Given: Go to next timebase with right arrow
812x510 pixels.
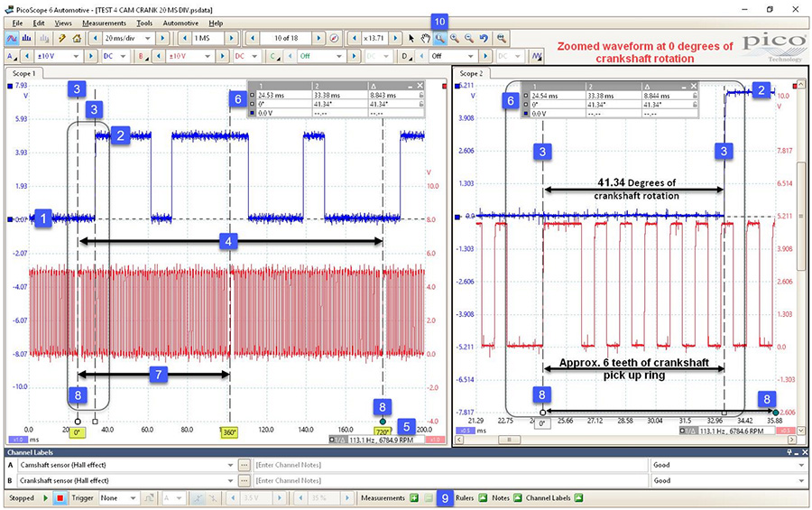Looking at the screenshot, I should click(162, 38).
